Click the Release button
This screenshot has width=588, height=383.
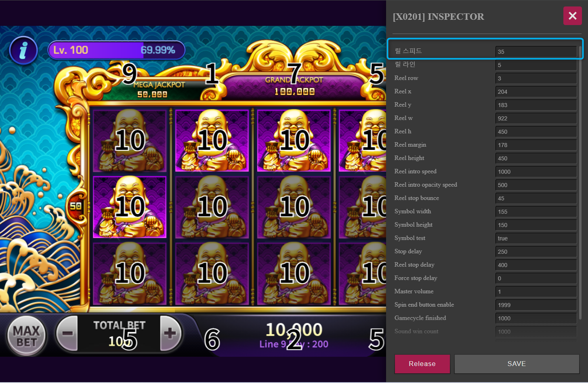[x=422, y=364]
